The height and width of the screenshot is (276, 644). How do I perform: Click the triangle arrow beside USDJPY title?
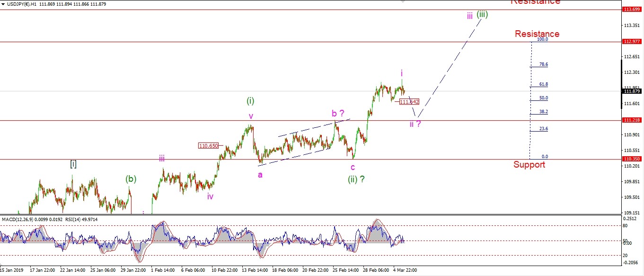(3, 4)
